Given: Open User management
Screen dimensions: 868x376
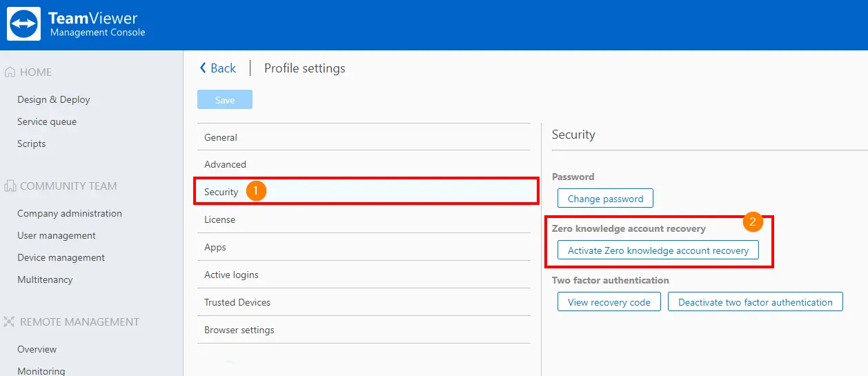Looking at the screenshot, I should (57, 235).
